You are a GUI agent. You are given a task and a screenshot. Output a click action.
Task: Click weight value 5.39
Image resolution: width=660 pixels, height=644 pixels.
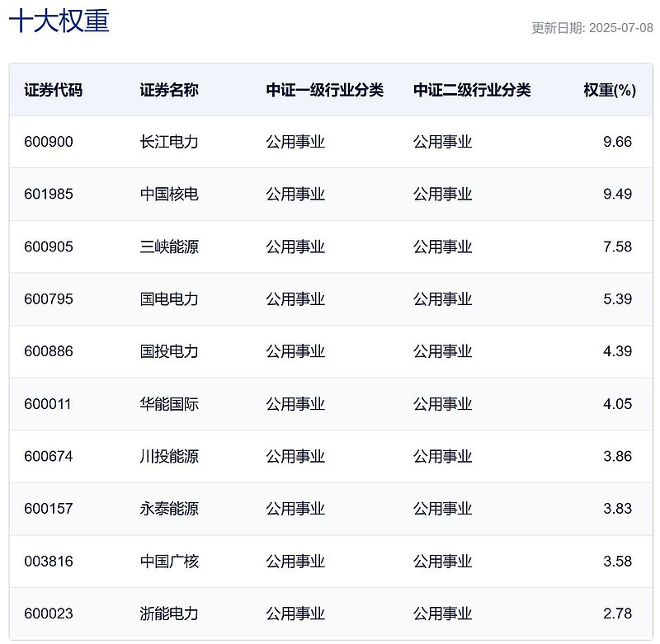point(617,299)
